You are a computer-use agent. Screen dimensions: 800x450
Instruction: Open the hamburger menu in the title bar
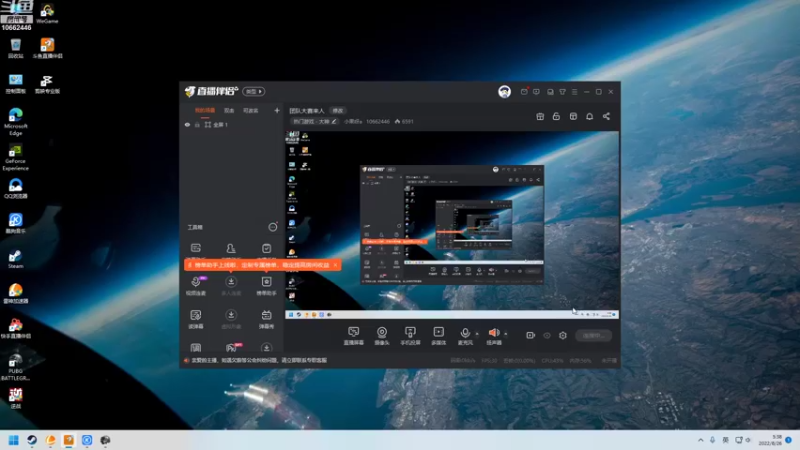point(574,92)
